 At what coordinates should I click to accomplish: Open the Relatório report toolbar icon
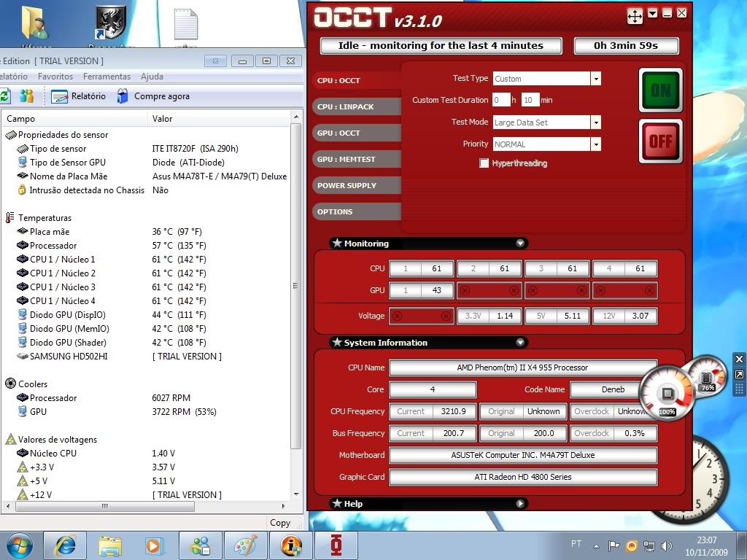pyautogui.click(x=60, y=96)
